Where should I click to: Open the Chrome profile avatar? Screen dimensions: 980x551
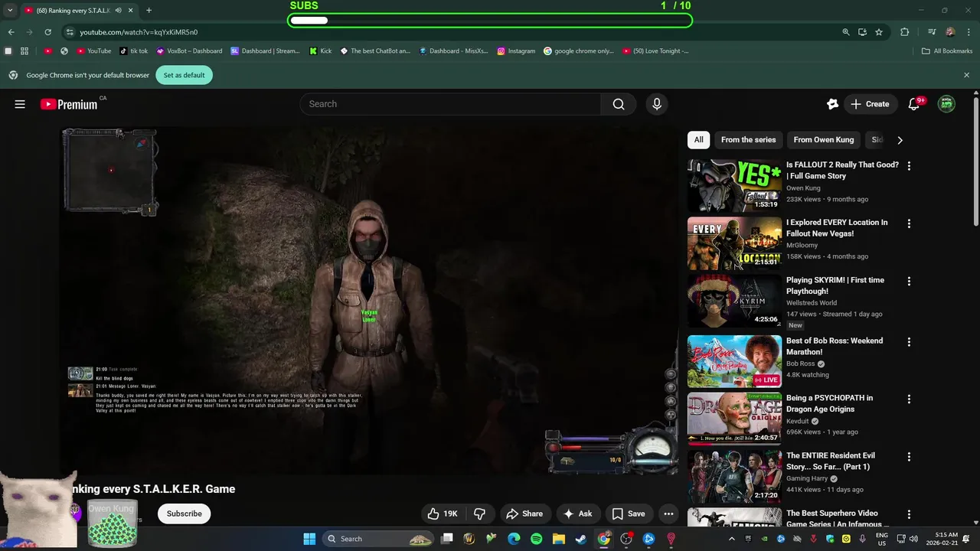click(950, 32)
